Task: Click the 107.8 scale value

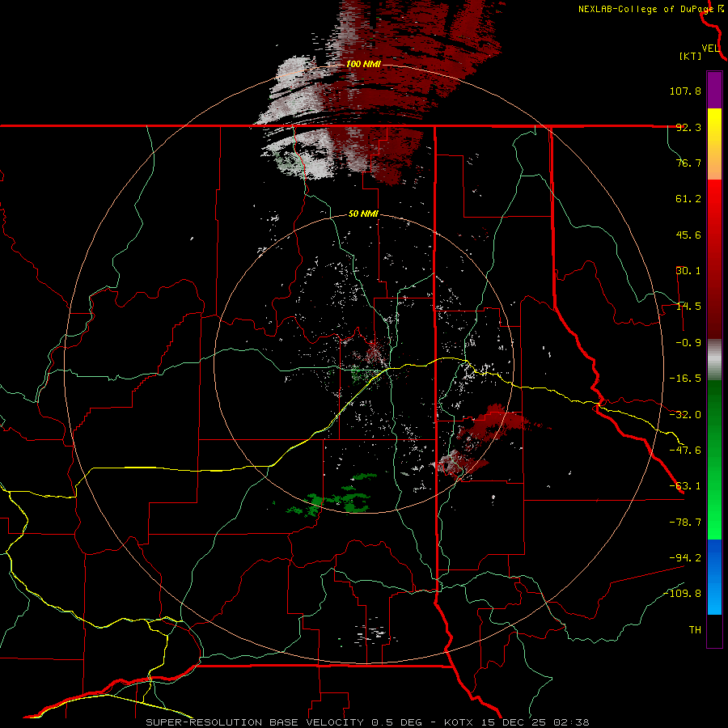Action: (685, 91)
